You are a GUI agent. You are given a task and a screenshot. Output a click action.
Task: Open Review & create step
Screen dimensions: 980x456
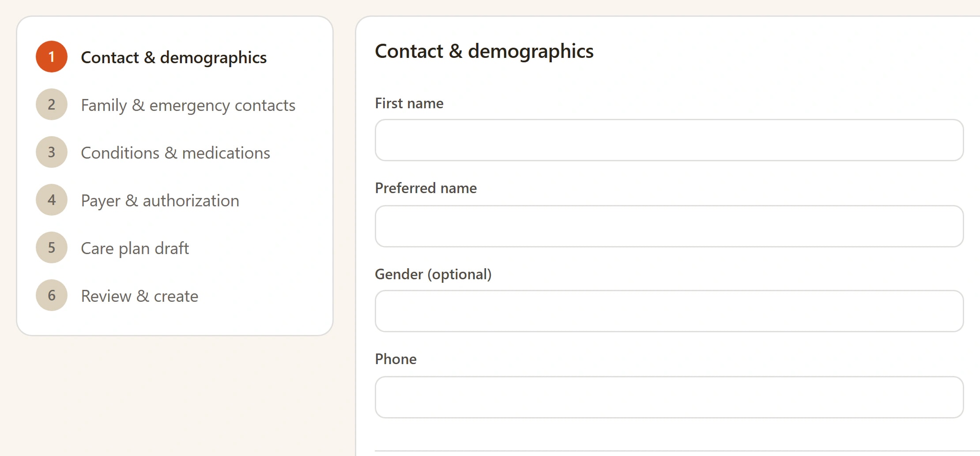(139, 296)
